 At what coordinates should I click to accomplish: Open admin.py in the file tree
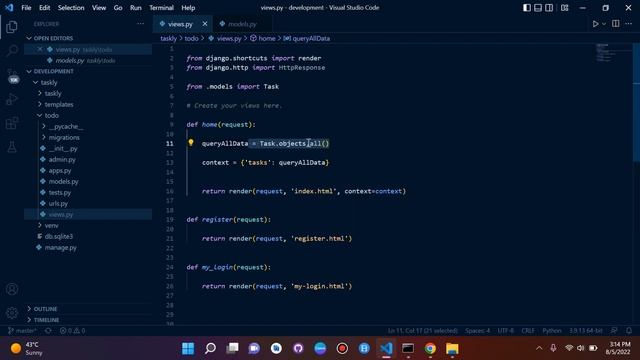coord(62,160)
